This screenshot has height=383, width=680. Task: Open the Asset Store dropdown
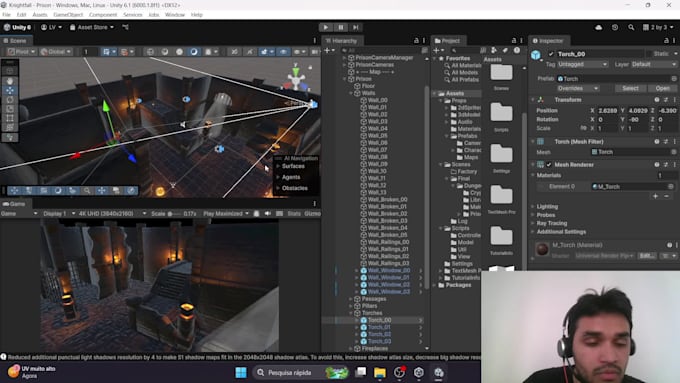tap(92, 27)
